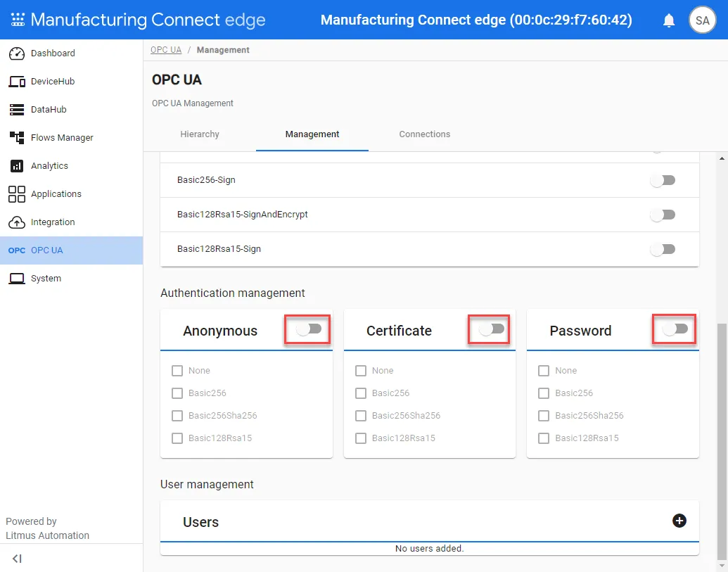728x572 pixels.
Task: Turn on Password authentication toggle
Action: (x=675, y=329)
